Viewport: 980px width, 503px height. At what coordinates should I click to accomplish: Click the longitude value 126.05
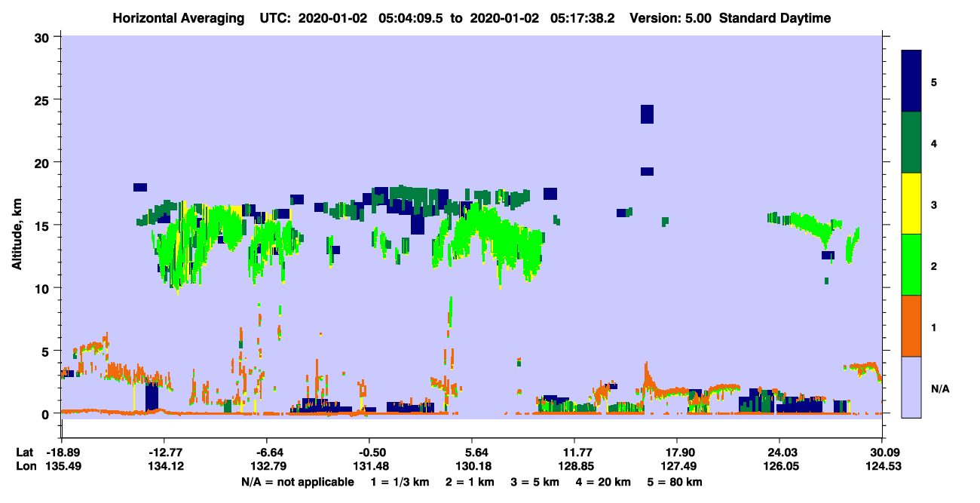779,466
